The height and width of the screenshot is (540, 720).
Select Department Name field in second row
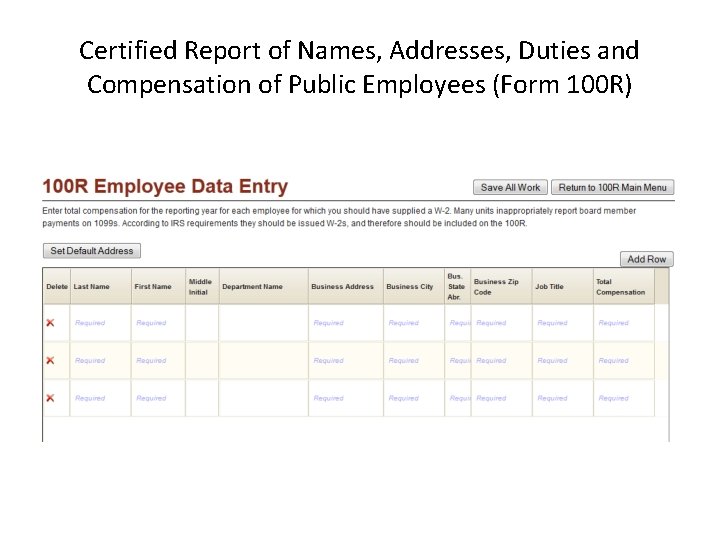click(264, 360)
